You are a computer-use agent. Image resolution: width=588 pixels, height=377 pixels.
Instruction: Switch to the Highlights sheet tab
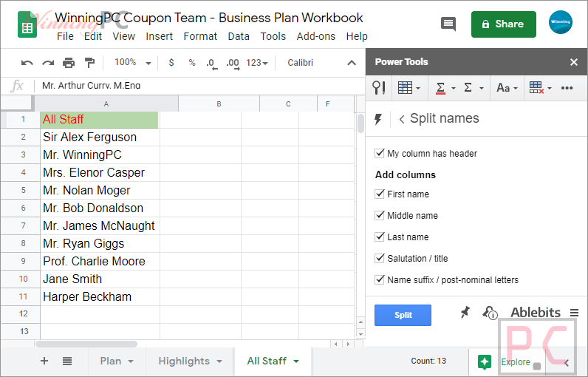point(184,361)
